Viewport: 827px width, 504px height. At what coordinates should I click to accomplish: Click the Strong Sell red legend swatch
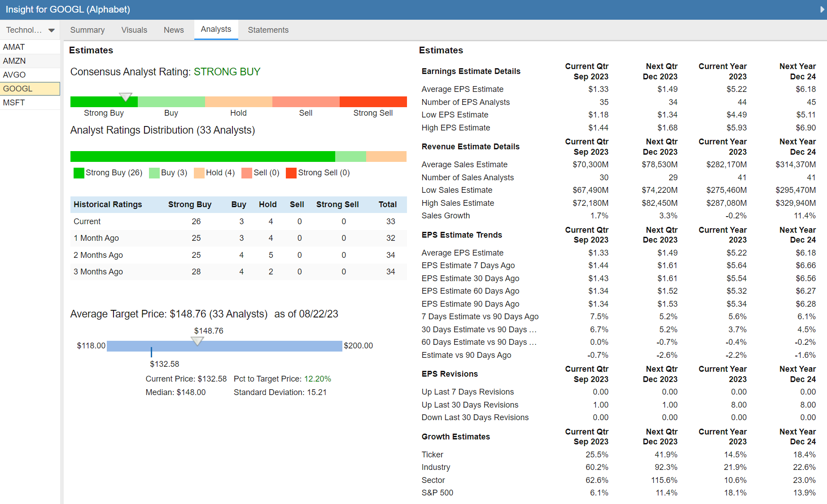coord(291,173)
